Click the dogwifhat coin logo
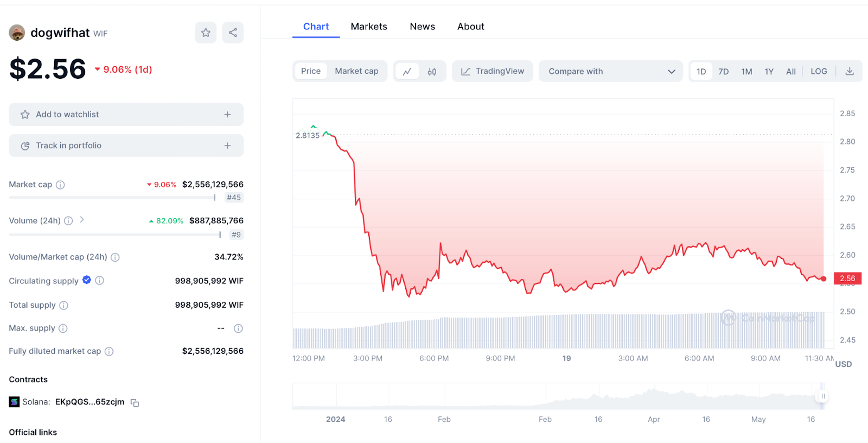Viewport: 868px width, 443px height. point(17,33)
